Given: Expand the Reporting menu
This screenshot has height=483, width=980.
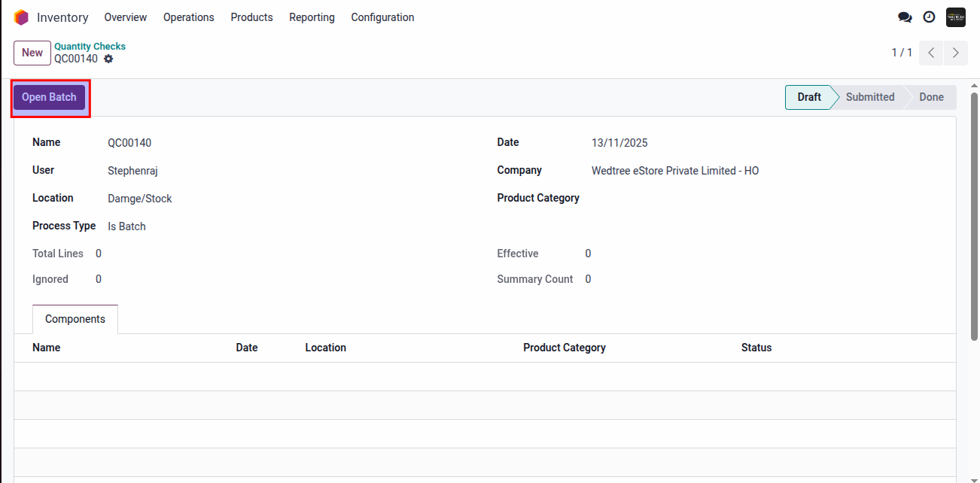Looking at the screenshot, I should (312, 17).
